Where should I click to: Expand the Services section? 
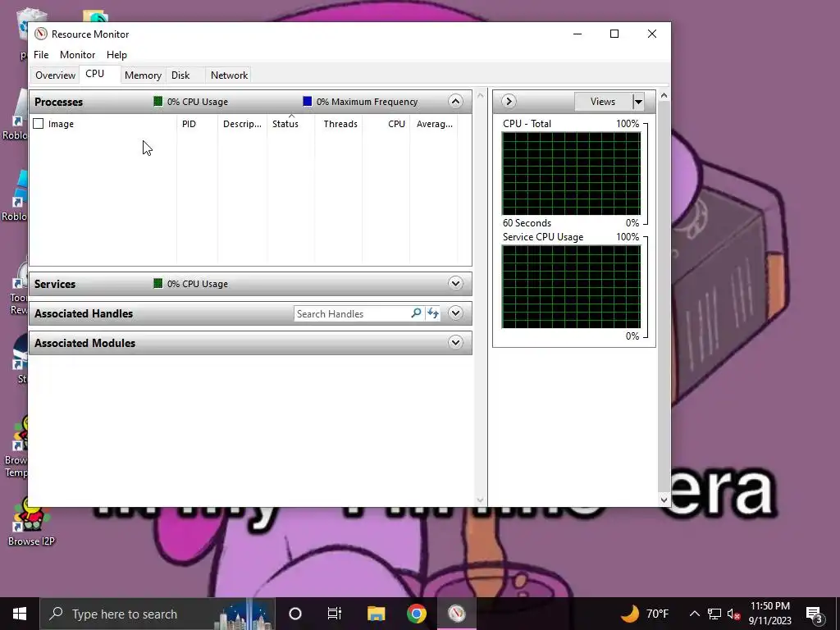[x=455, y=283]
